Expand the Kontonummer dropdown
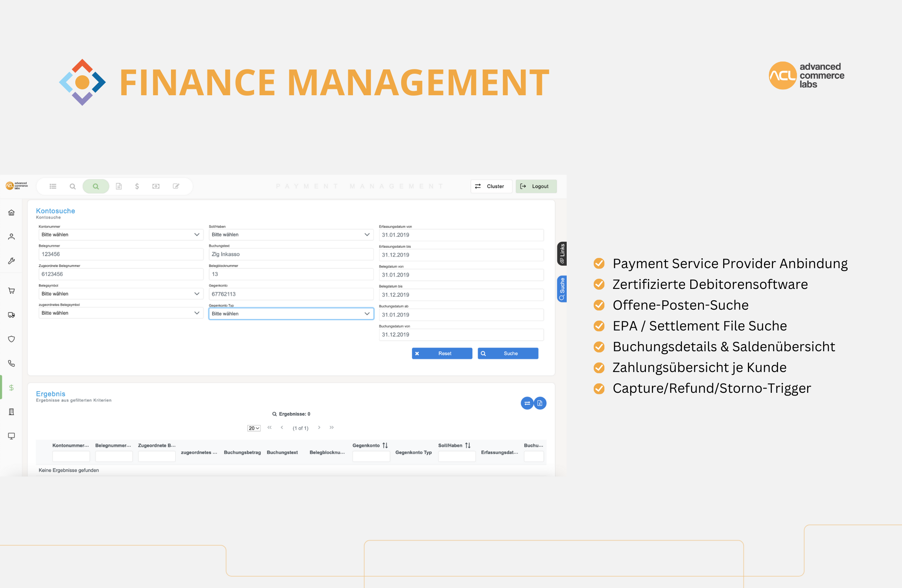The width and height of the screenshot is (902, 588). pyautogui.click(x=121, y=234)
